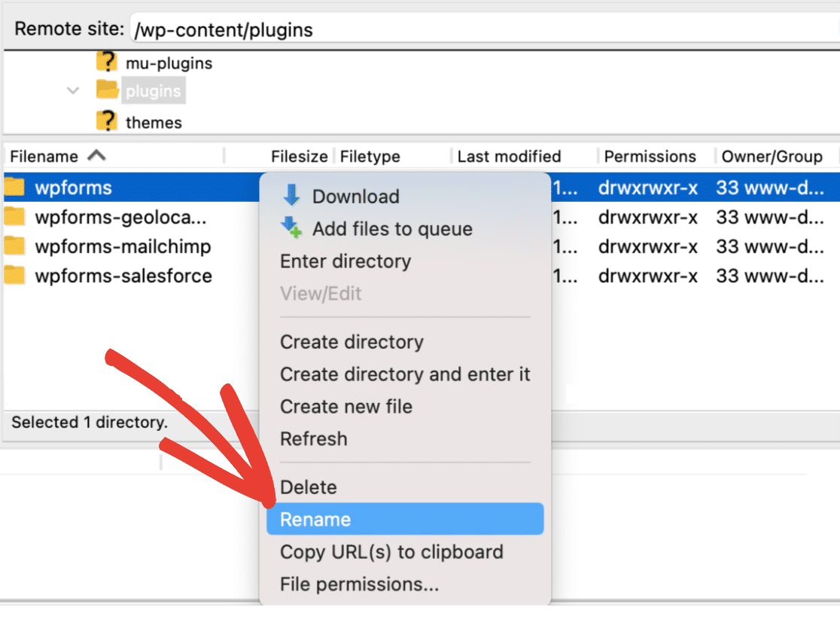Collapse the plugins tree node chevron
The height and width of the screenshot is (632, 840).
tap(73, 91)
